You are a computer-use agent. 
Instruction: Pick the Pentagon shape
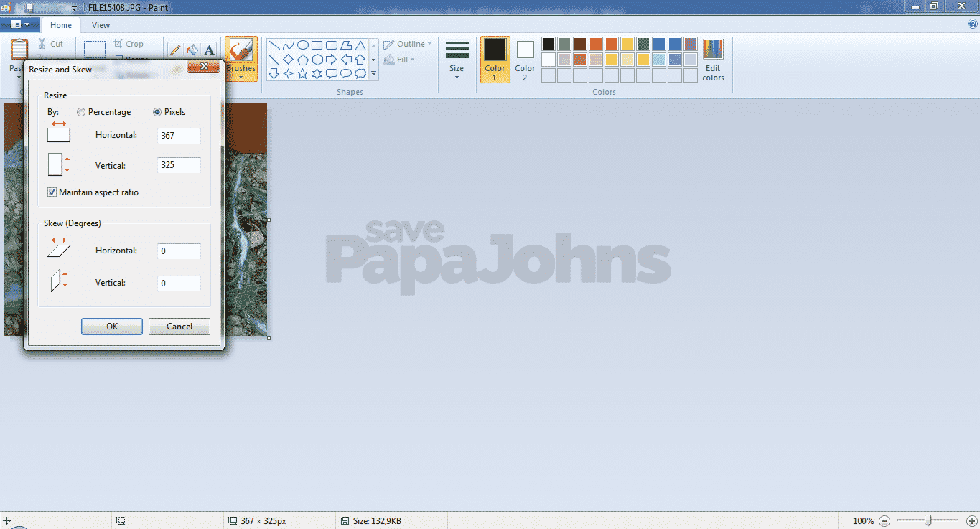pos(302,59)
